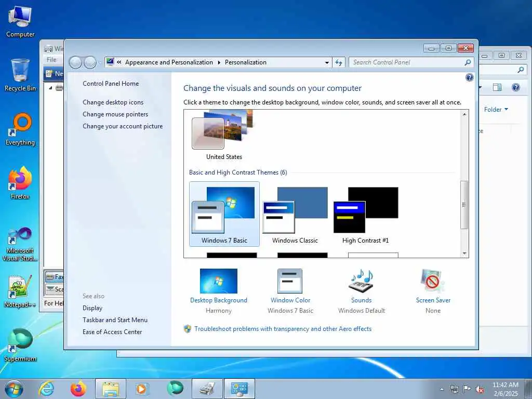This screenshot has height=399, width=532.
Task: Click the search magnifier in Control Panel
Action: point(468,62)
